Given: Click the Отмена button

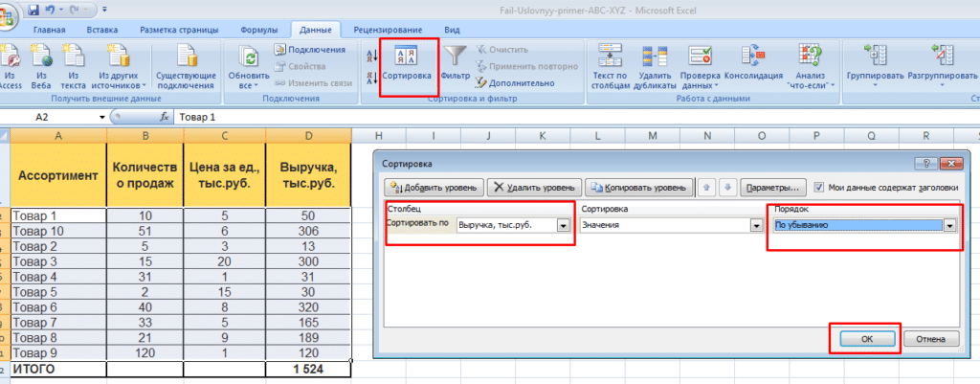Looking at the screenshot, I should (930, 339).
